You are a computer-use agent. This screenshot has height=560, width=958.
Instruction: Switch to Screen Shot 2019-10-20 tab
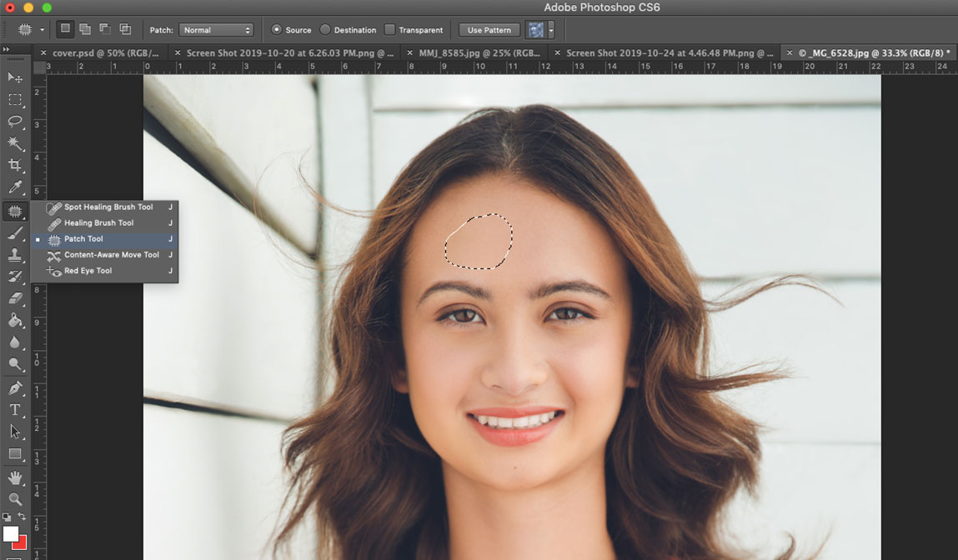tap(289, 53)
